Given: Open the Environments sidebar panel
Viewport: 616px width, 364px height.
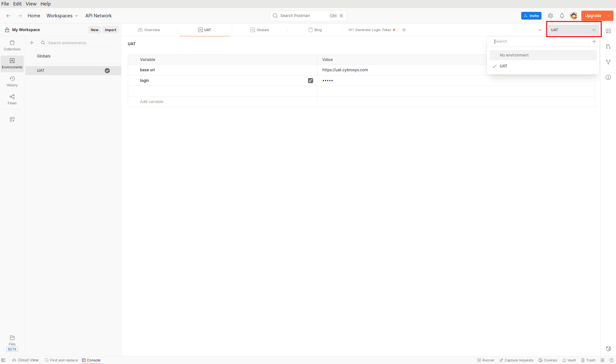Looking at the screenshot, I should click(x=12, y=63).
